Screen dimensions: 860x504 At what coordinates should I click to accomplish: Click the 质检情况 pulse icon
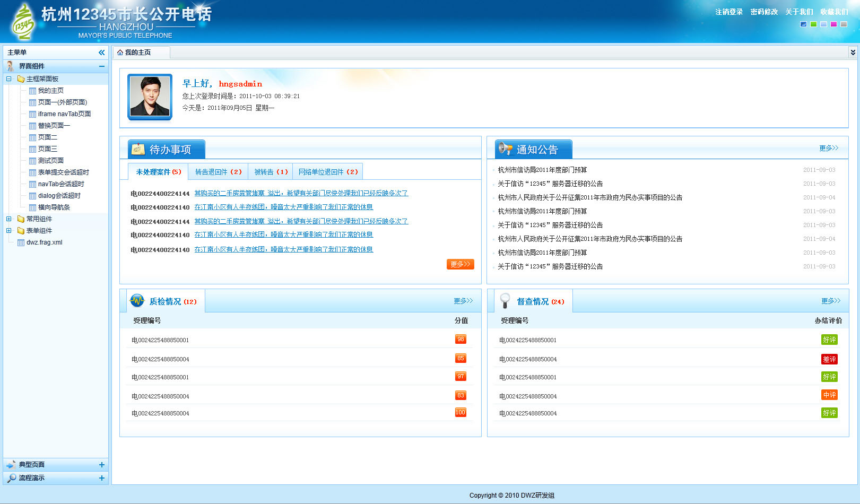(x=137, y=301)
